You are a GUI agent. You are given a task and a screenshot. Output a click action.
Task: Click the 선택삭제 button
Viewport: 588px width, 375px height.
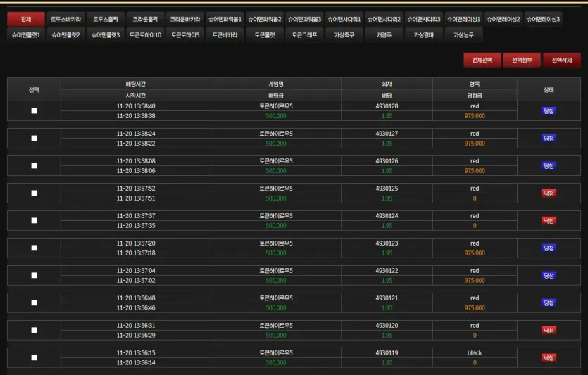pyautogui.click(x=562, y=60)
